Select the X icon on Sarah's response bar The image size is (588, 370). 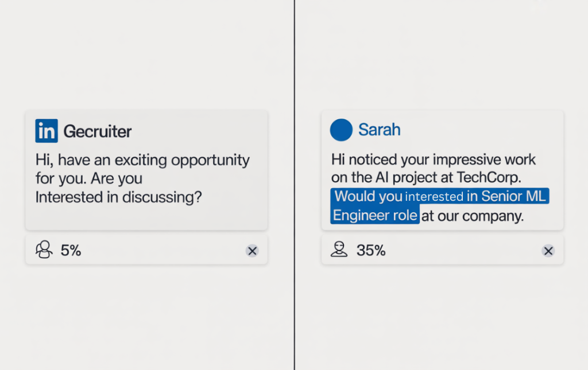[x=548, y=251]
